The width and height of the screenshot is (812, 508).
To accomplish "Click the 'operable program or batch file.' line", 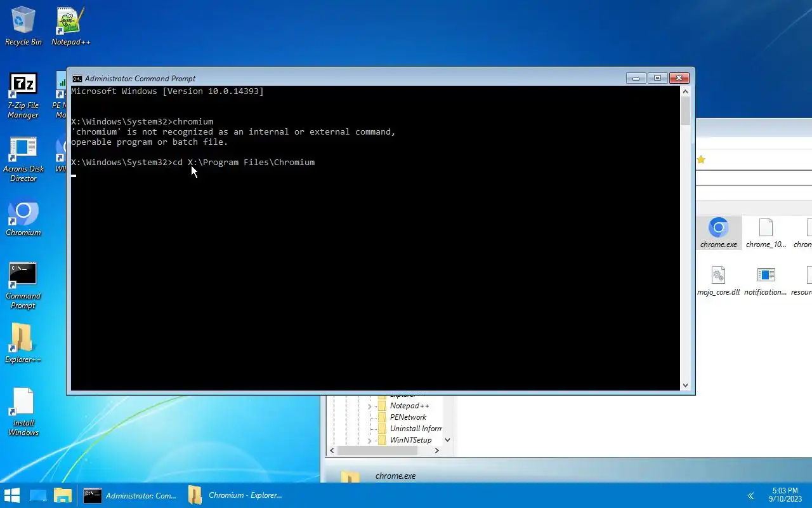I will coord(150,142).
